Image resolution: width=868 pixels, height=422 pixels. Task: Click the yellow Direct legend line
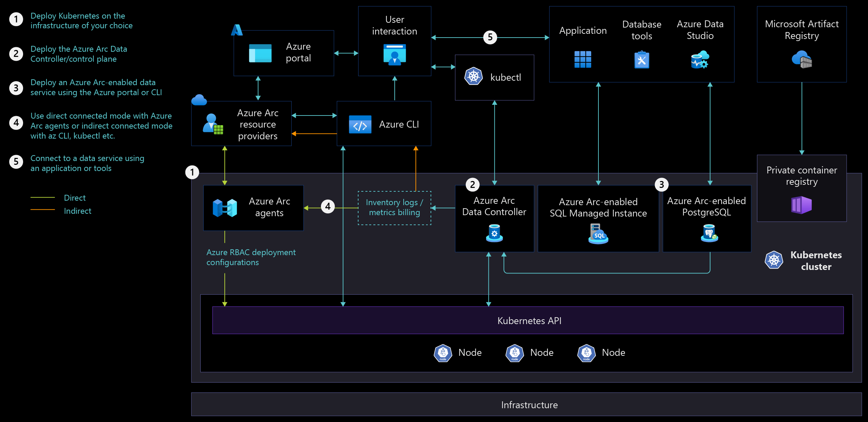(43, 198)
